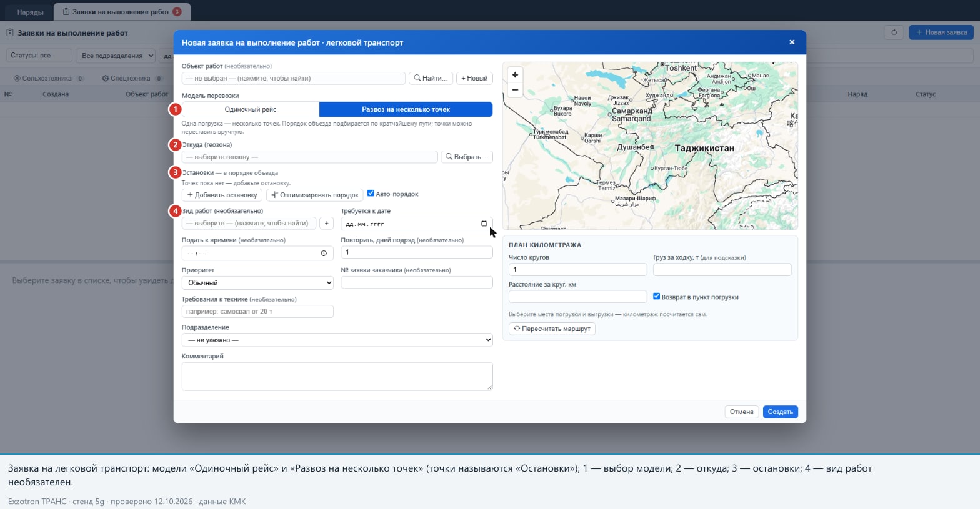The image size is (980, 509).
Task: Click Найти… search button for work object
Action: [x=431, y=78]
